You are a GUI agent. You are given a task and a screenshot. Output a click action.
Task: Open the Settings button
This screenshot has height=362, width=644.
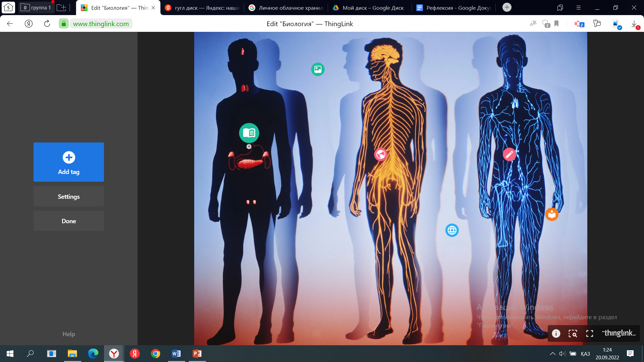(68, 197)
